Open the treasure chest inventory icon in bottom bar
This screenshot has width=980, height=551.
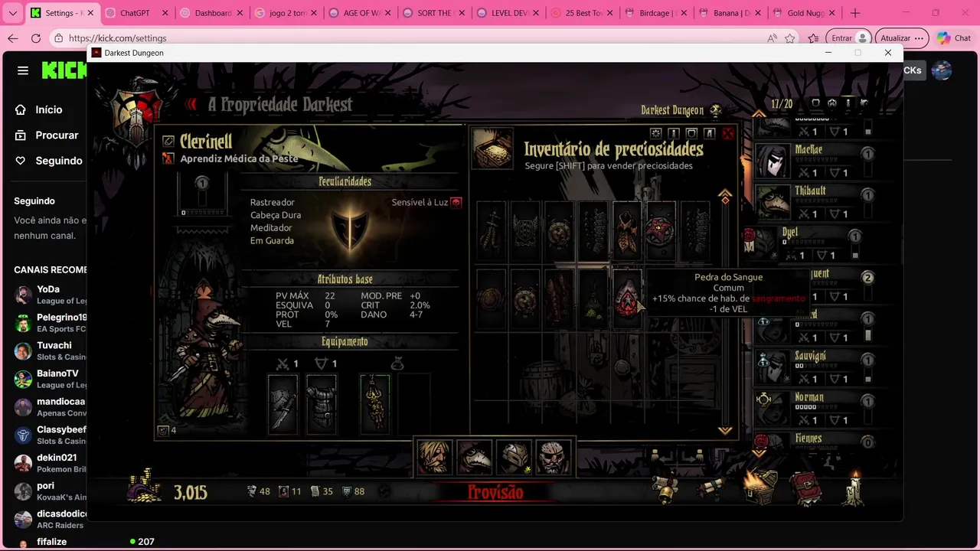click(x=761, y=487)
